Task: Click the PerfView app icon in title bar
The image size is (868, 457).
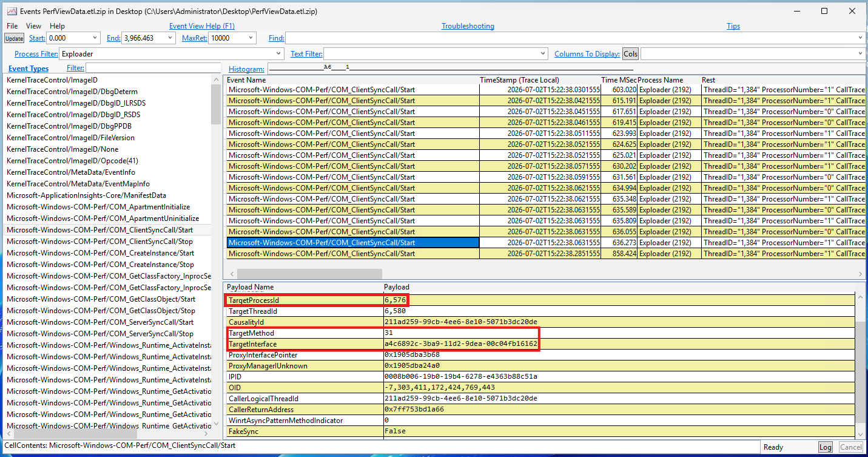Action: [12, 11]
